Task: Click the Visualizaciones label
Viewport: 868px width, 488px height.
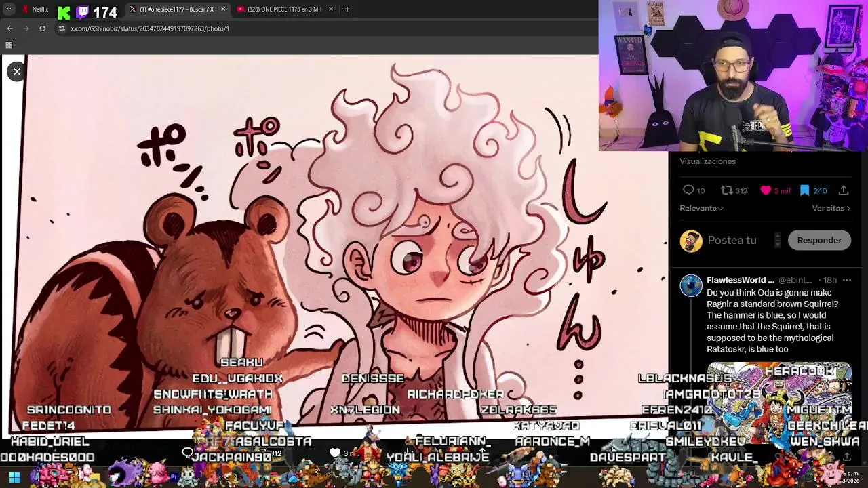Action: [707, 161]
